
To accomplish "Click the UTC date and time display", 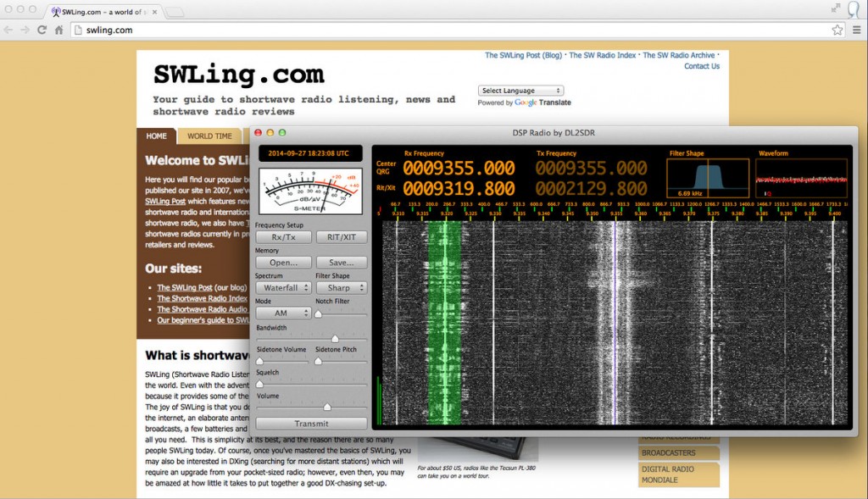I will pos(310,153).
